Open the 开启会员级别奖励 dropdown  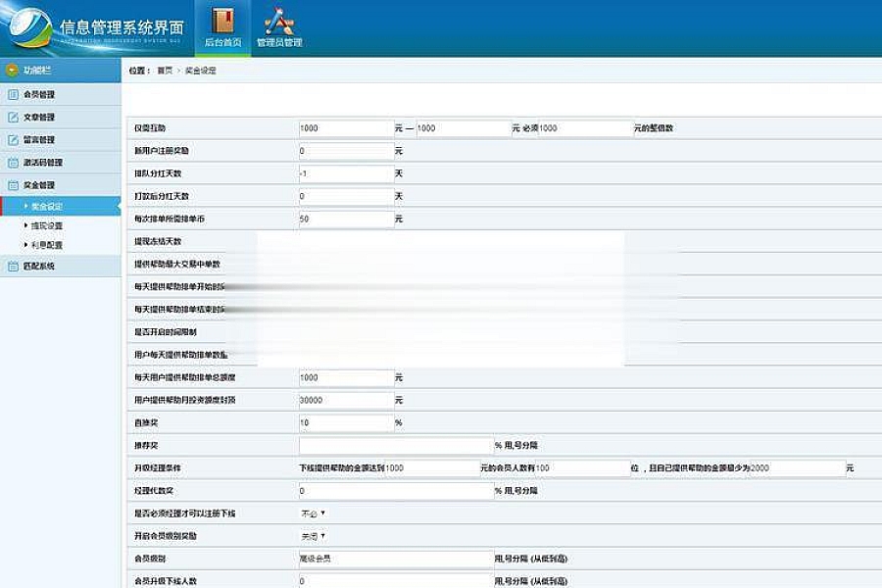pos(313,536)
